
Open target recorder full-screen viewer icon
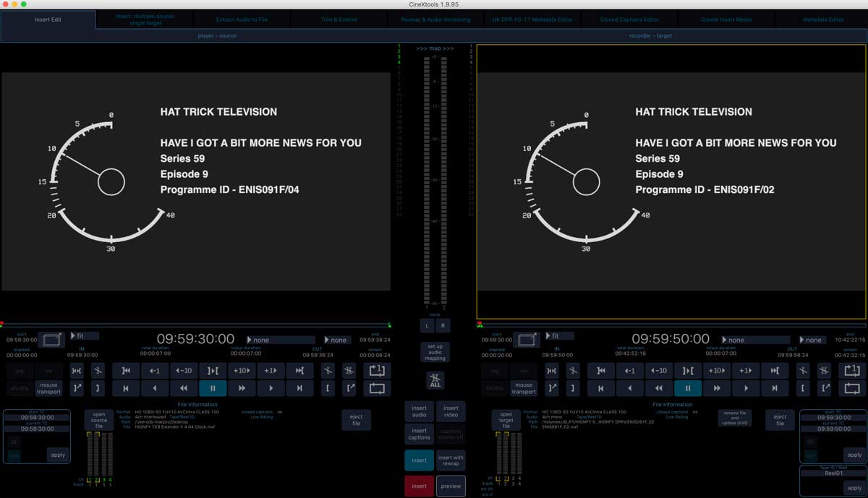pos(526,339)
